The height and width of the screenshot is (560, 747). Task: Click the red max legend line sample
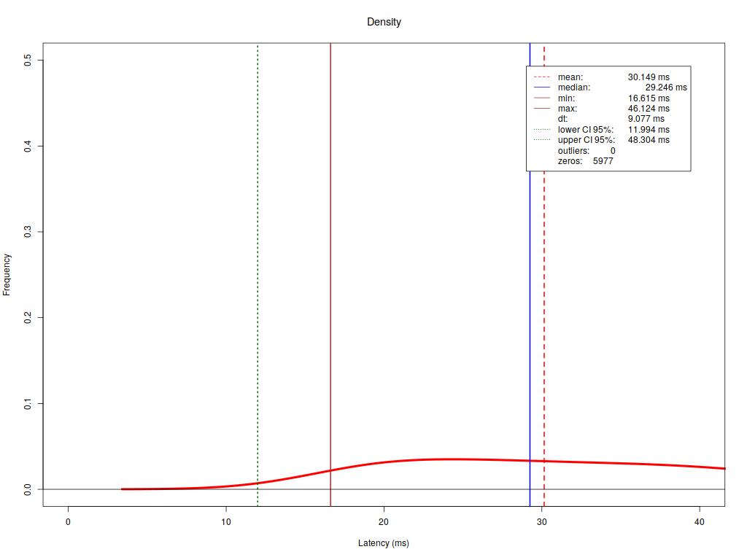coord(541,109)
